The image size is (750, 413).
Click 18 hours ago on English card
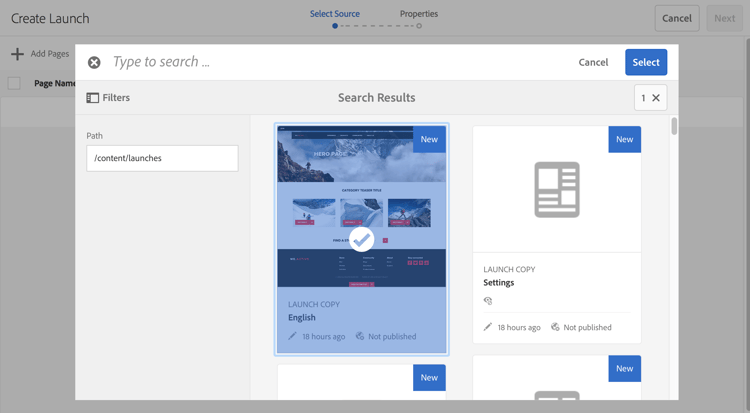[323, 336]
